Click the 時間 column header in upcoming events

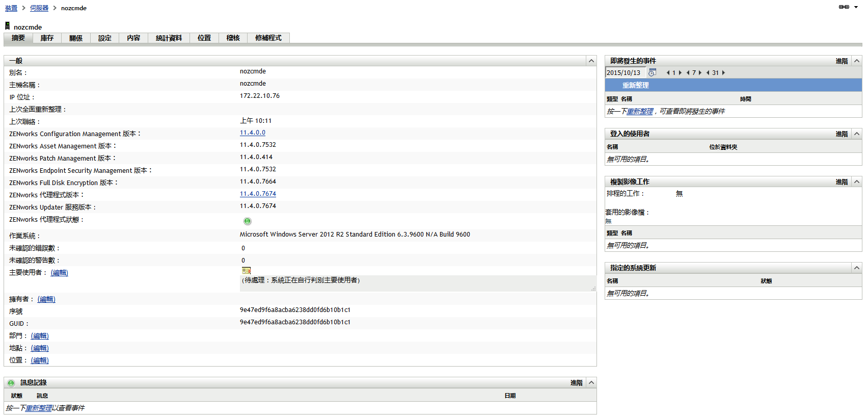(x=746, y=99)
